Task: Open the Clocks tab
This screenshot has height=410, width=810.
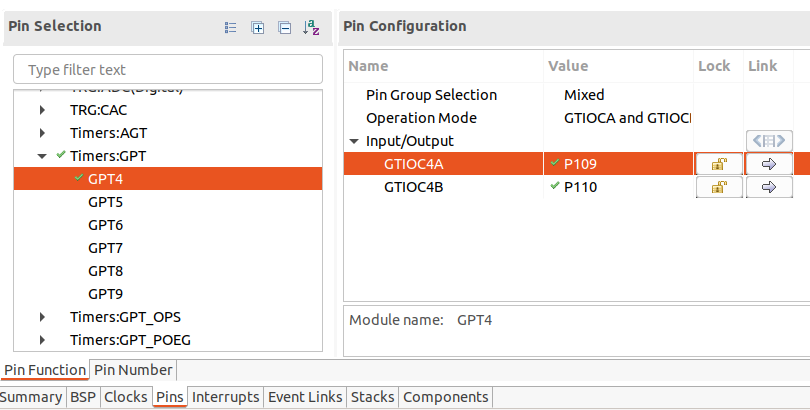Action: pyautogui.click(x=125, y=397)
